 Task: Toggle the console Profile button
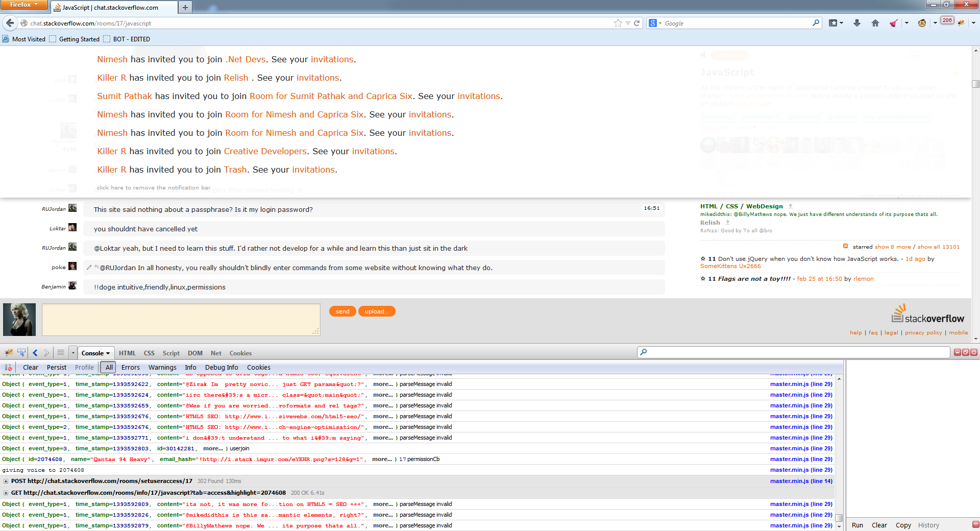click(84, 367)
